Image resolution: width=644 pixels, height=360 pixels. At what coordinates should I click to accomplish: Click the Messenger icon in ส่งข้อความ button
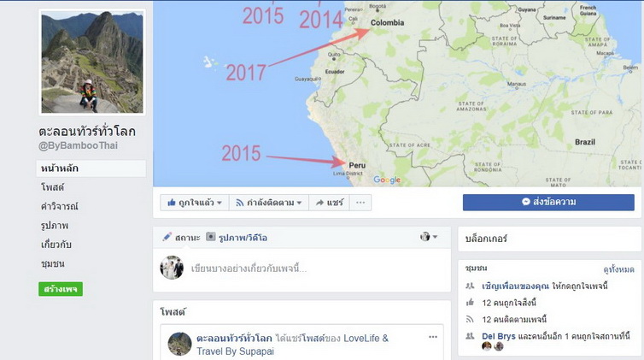[x=526, y=202]
